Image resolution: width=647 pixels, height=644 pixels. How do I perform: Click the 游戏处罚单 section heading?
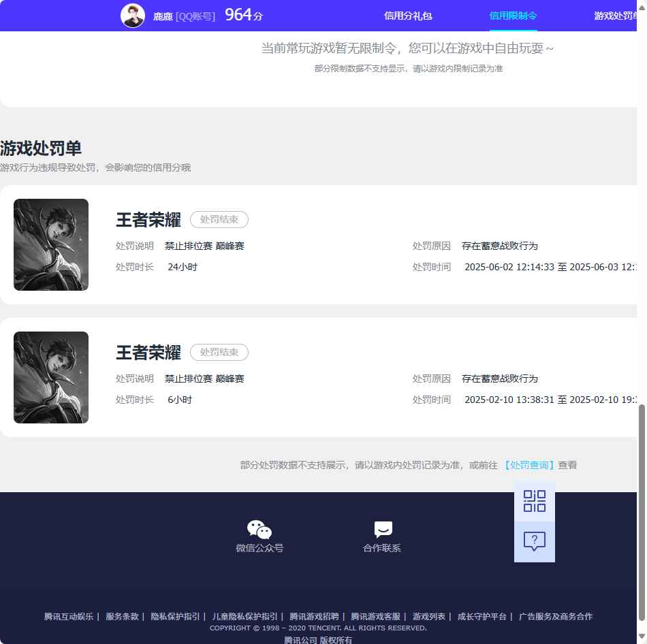coord(40,148)
